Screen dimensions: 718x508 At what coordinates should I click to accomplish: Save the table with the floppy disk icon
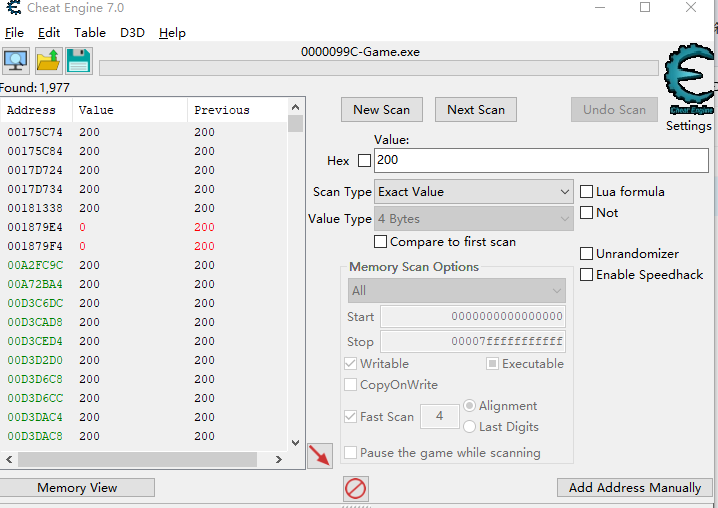coord(79,61)
